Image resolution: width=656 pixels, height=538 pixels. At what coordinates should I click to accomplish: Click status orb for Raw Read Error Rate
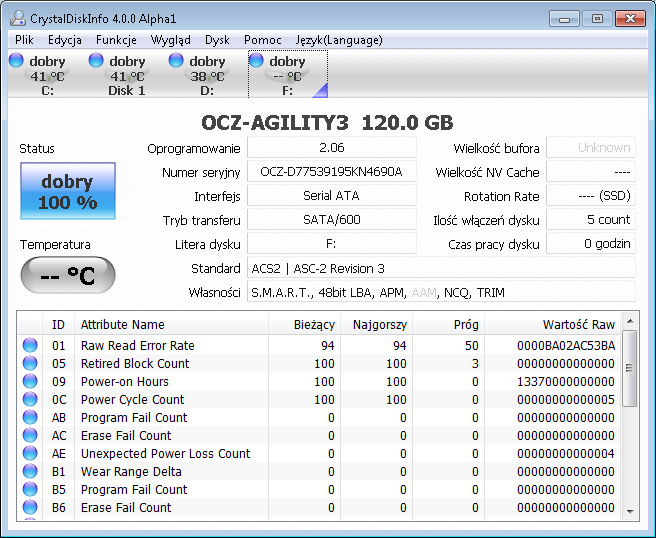(30, 345)
